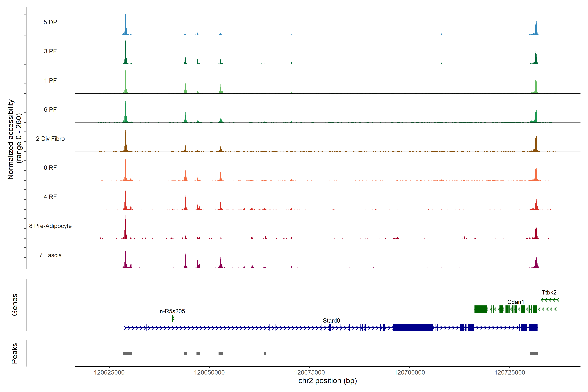Click the 120700000 axis tick label
Image resolution: width=588 pixels, height=392 pixels.
pyautogui.click(x=409, y=373)
